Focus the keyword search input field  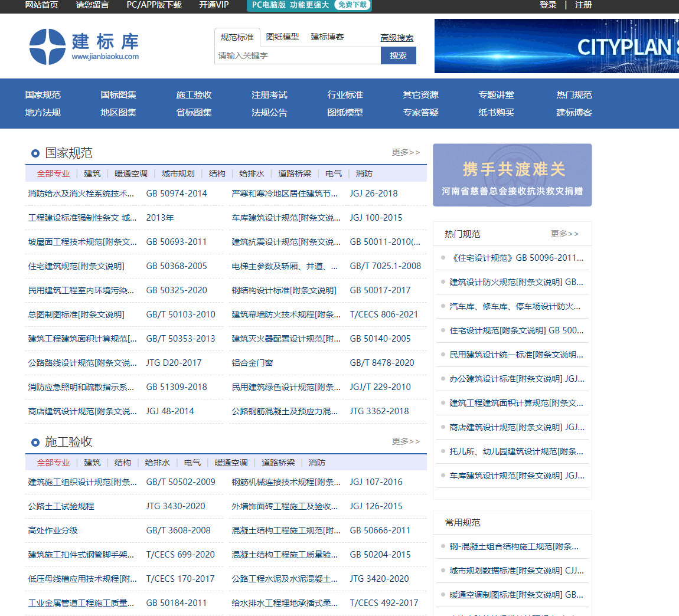(298, 55)
